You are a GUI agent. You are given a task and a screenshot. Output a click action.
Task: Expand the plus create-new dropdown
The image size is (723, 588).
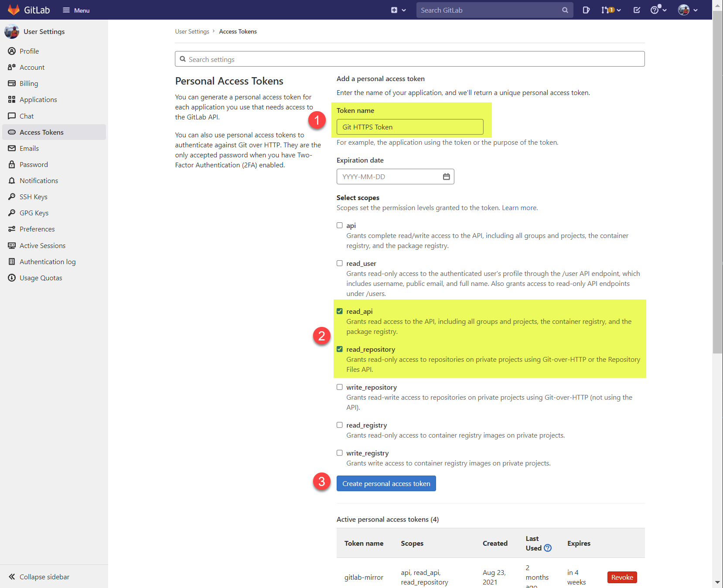[398, 10]
